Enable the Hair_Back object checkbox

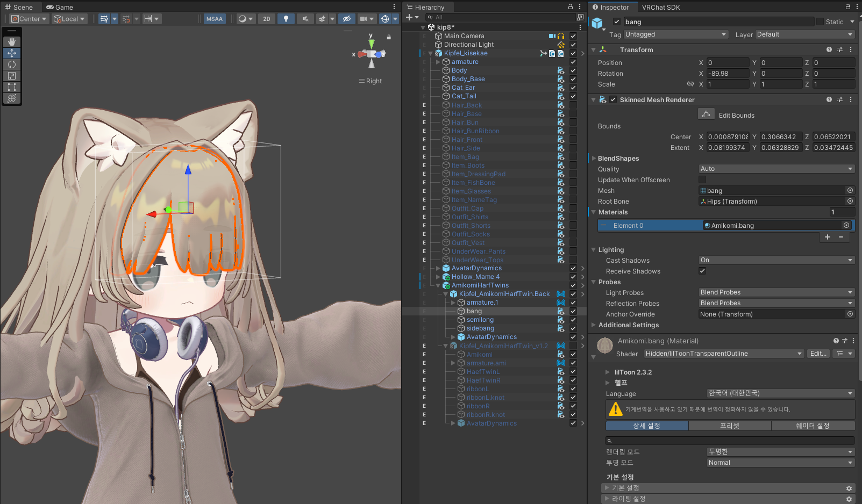[x=573, y=105]
